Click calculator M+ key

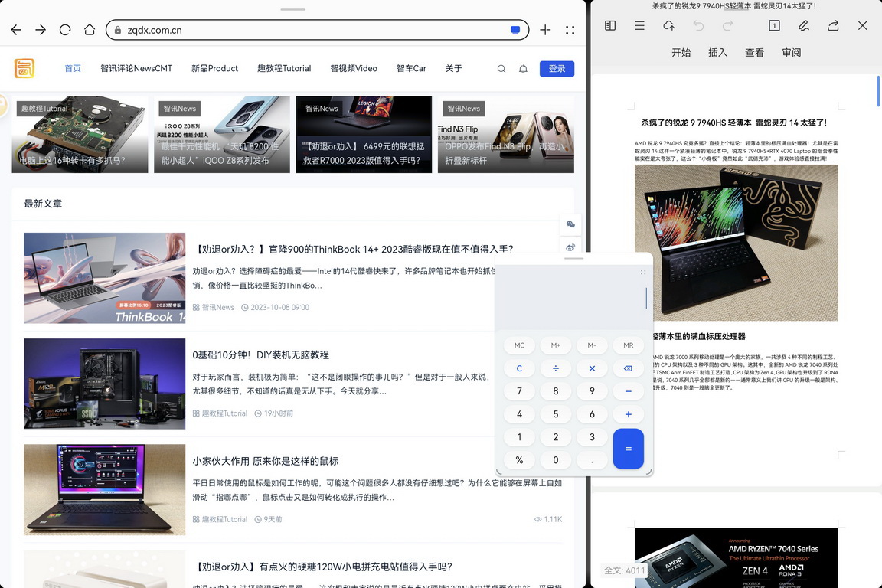coord(556,345)
